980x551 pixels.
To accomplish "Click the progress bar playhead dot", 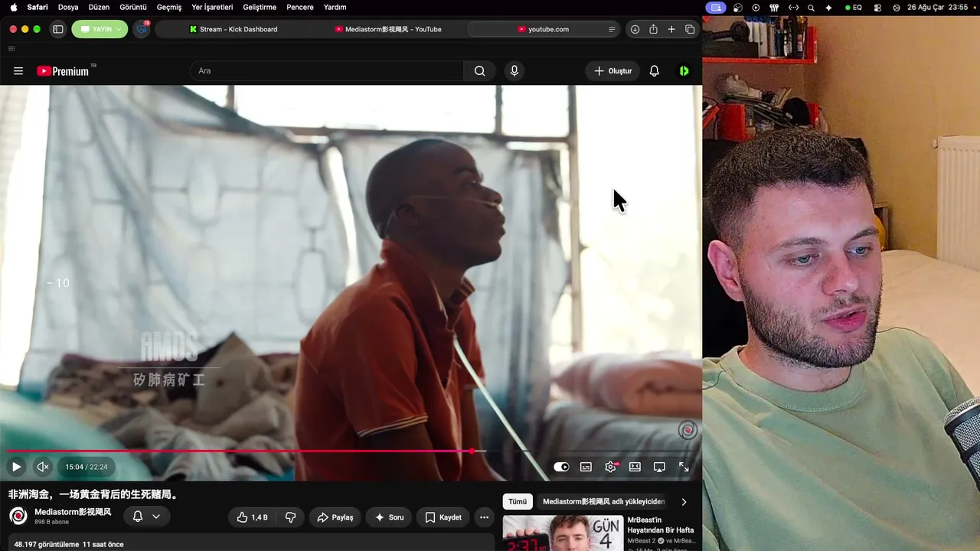I will (x=472, y=452).
